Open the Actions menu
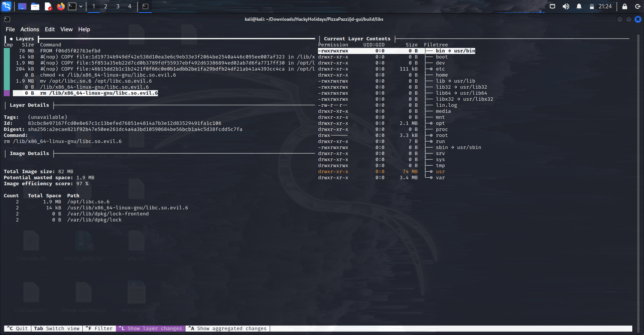This screenshot has width=644, height=335. click(x=30, y=29)
